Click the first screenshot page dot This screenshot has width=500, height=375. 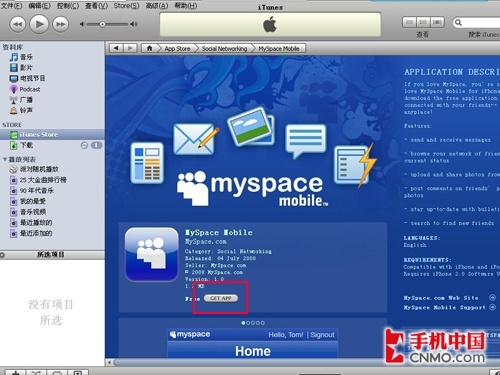pyautogui.click(x=243, y=323)
